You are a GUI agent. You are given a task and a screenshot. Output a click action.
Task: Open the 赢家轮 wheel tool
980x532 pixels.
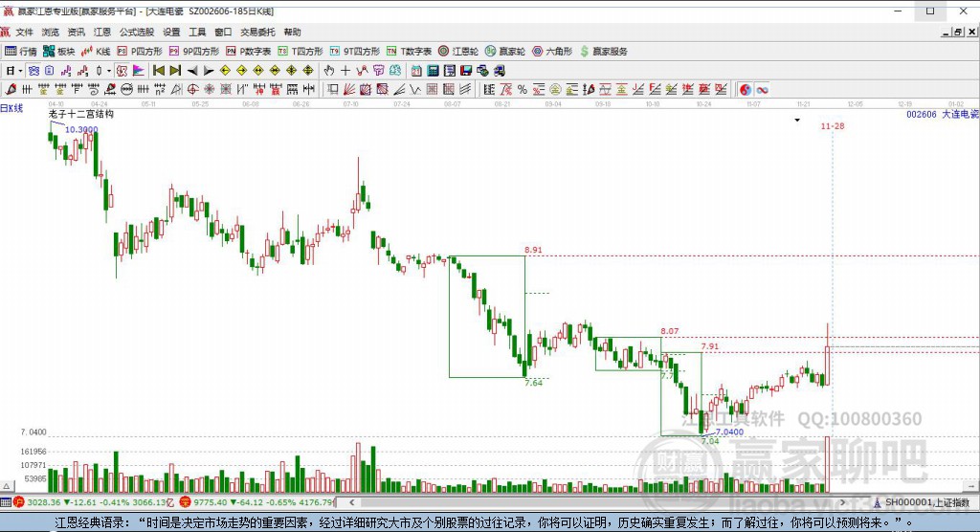(x=505, y=52)
